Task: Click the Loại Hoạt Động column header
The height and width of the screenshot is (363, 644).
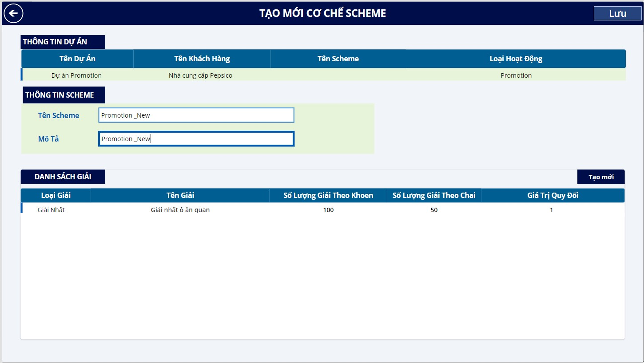Action: click(516, 59)
